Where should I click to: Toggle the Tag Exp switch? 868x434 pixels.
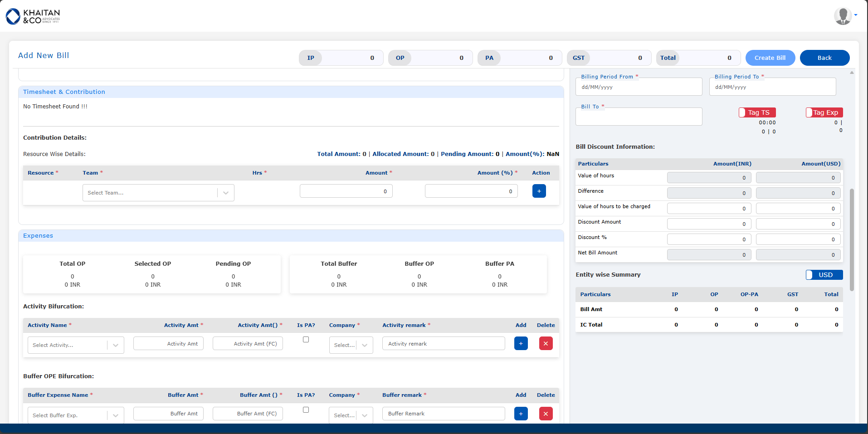pyautogui.click(x=824, y=112)
